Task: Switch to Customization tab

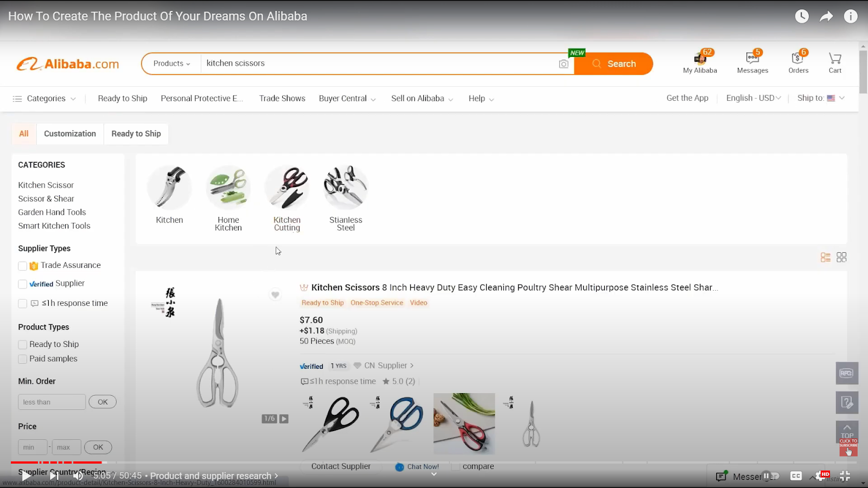Action: pyautogui.click(x=70, y=134)
